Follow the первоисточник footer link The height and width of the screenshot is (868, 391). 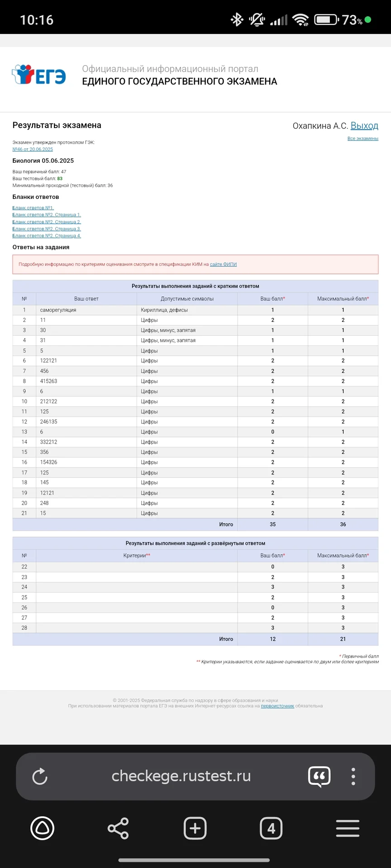[x=277, y=706]
